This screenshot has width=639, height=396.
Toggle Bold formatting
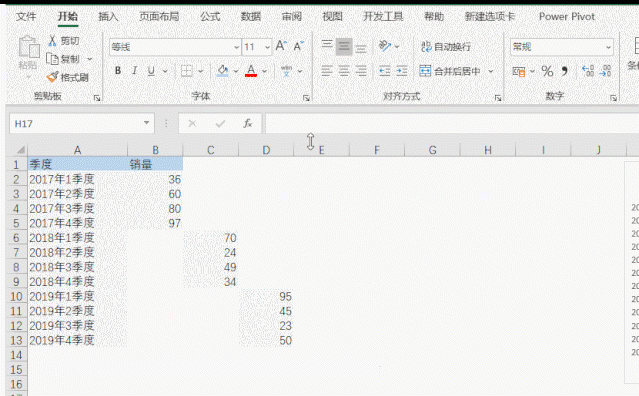(x=118, y=71)
